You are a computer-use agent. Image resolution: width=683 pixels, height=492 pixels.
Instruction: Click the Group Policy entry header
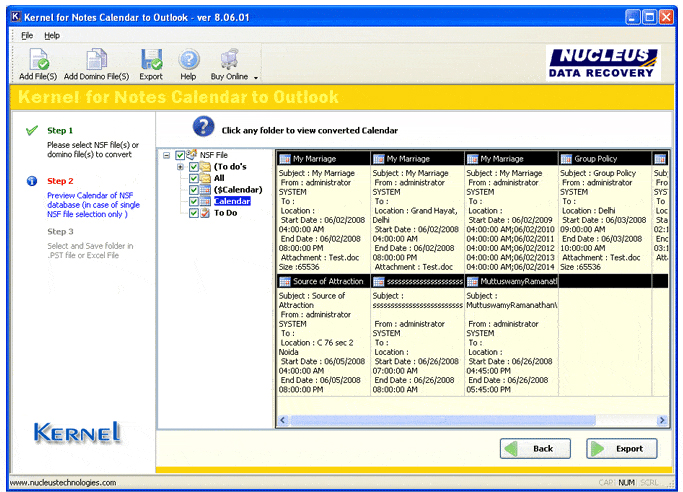[605, 158]
